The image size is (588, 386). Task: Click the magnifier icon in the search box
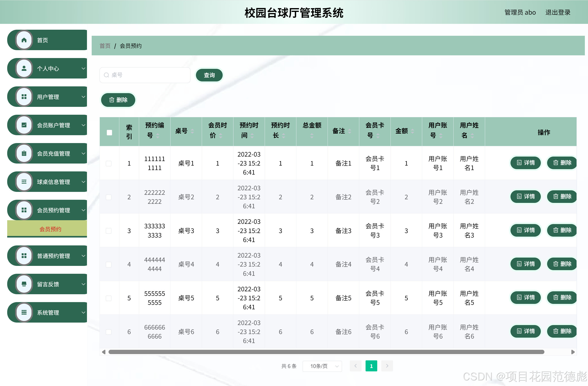107,75
